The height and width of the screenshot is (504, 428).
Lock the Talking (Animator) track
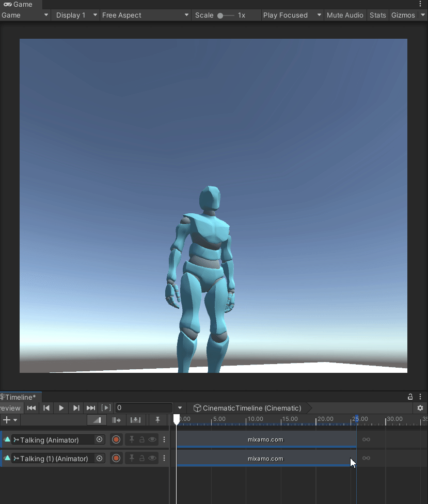pyautogui.click(x=142, y=439)
